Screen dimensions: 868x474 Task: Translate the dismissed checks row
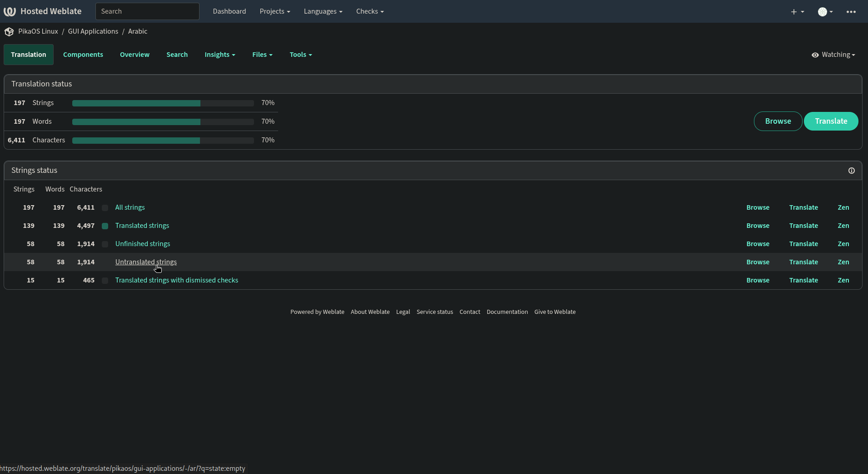803,280
